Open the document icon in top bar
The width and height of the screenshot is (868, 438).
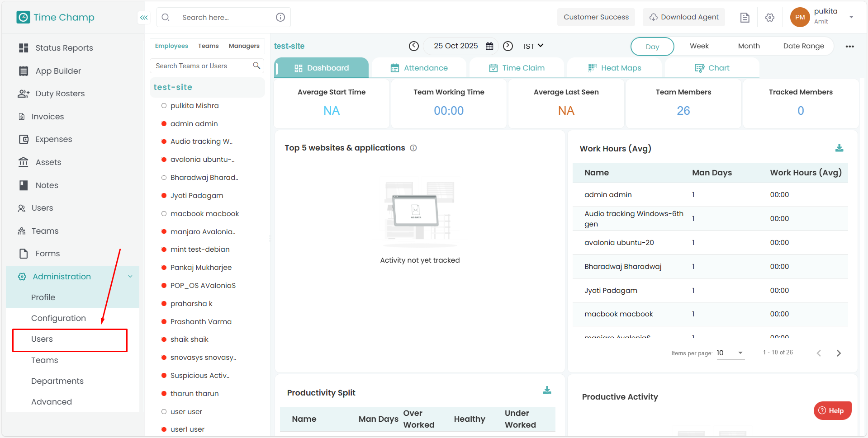[x=745, y=18]
